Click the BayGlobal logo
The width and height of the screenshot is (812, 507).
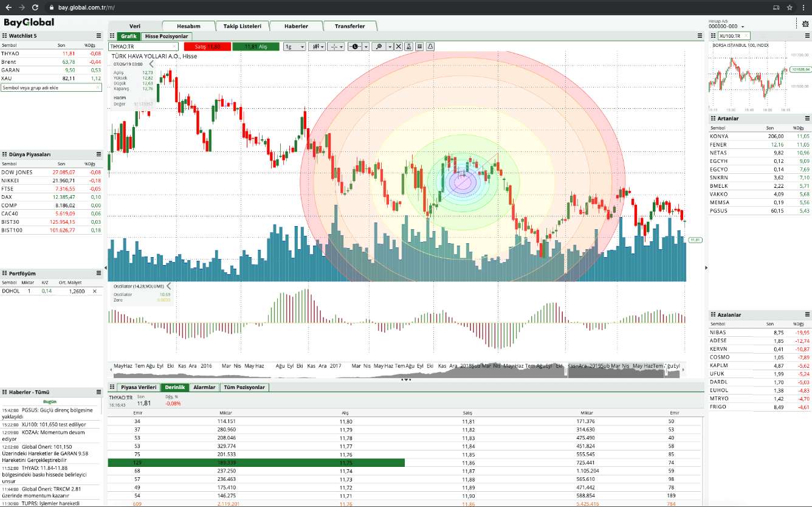tap(29, 22)
